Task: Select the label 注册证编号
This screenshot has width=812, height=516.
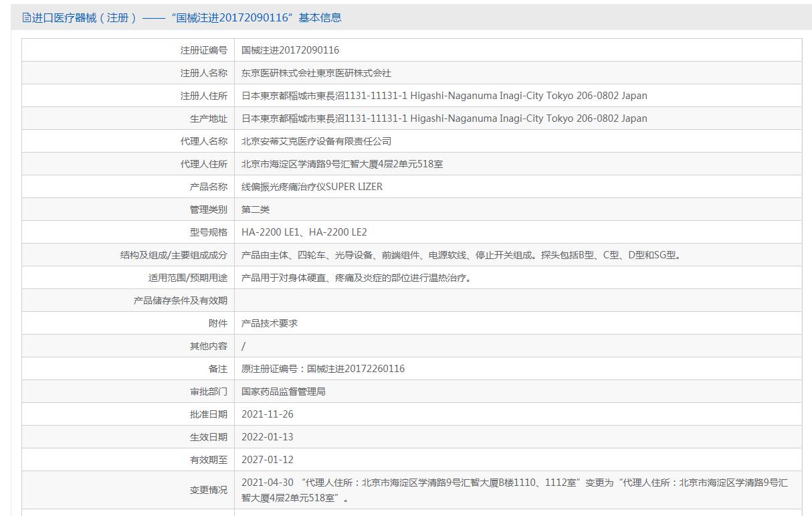Action: coord(203,50)
